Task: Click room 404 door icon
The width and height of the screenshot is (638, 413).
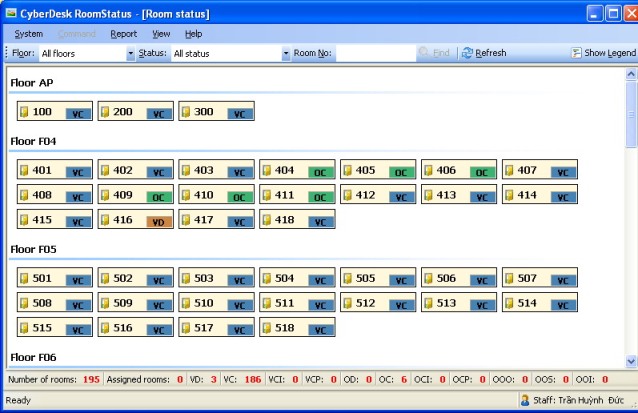Action: (x=267, y=170)
